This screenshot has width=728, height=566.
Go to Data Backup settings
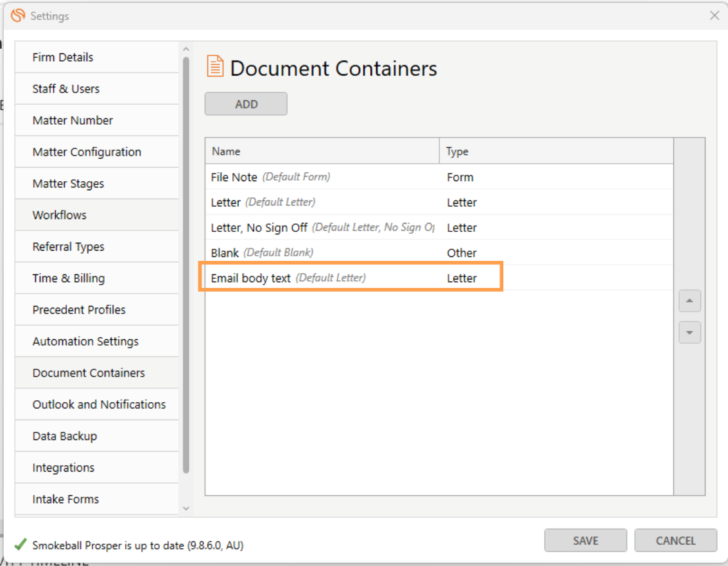(x=96, y=436)
